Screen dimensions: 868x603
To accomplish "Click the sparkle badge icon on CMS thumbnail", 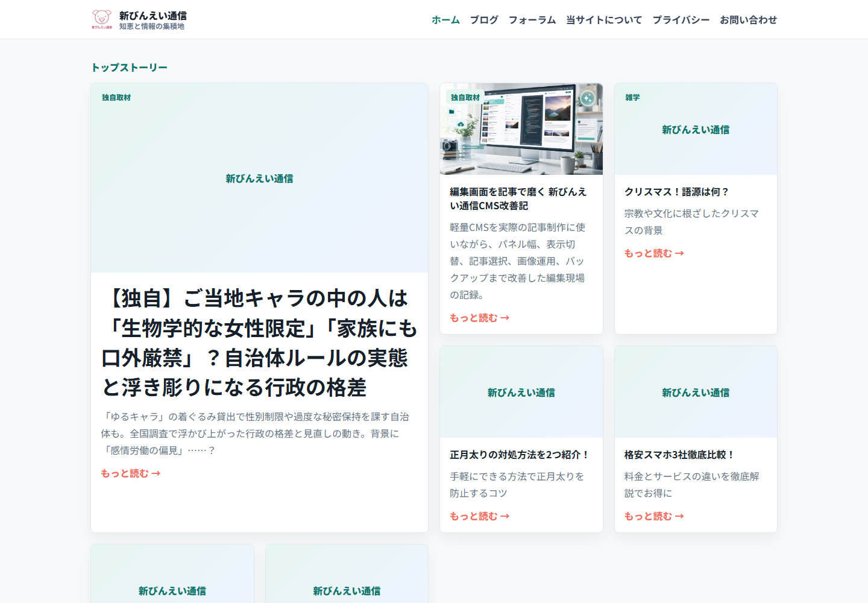I will coord(588,98).
